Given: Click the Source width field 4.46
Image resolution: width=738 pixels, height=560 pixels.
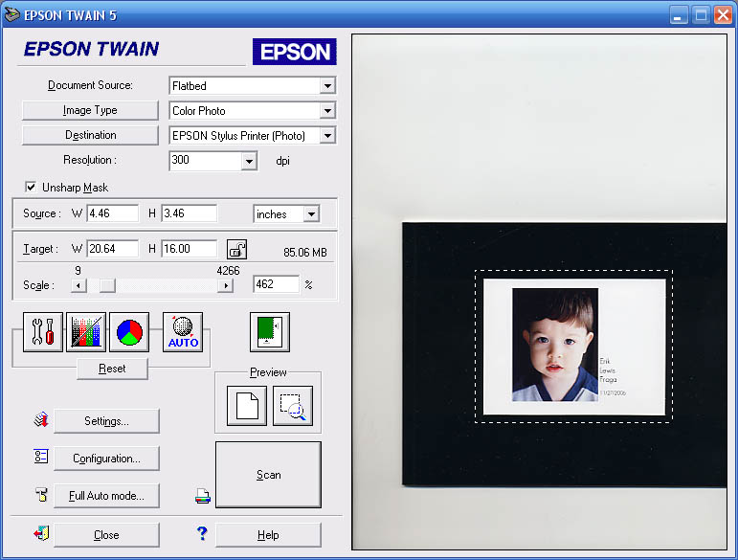Looking at the screenshot, I should coord(113,213).
